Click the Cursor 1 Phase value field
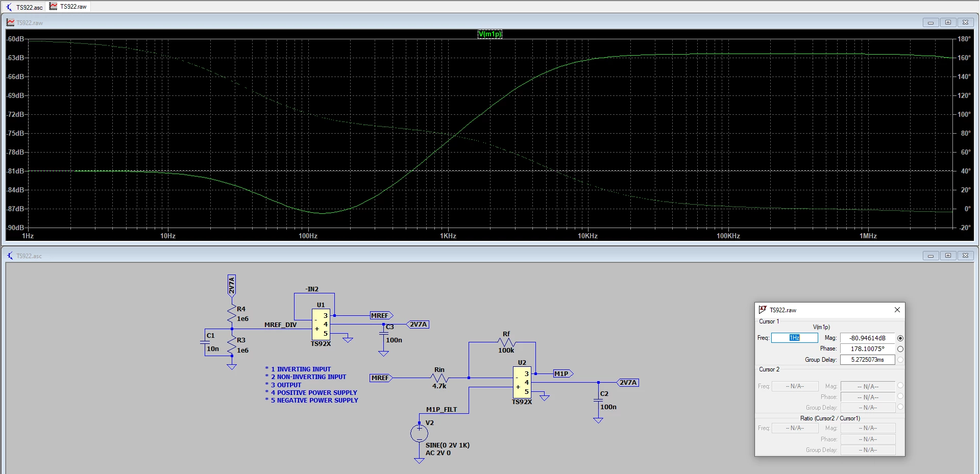Viewport: 980px width, 474px height. 868,349
